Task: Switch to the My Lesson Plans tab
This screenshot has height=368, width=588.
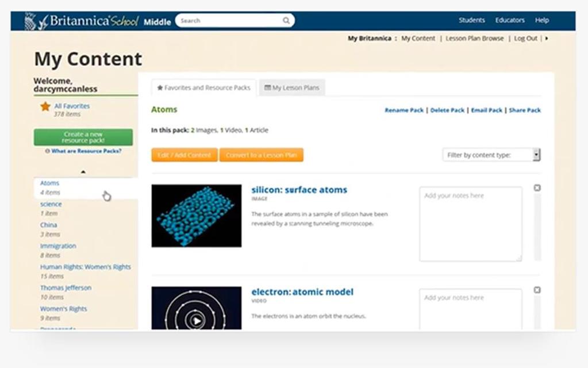Action: 292,88
